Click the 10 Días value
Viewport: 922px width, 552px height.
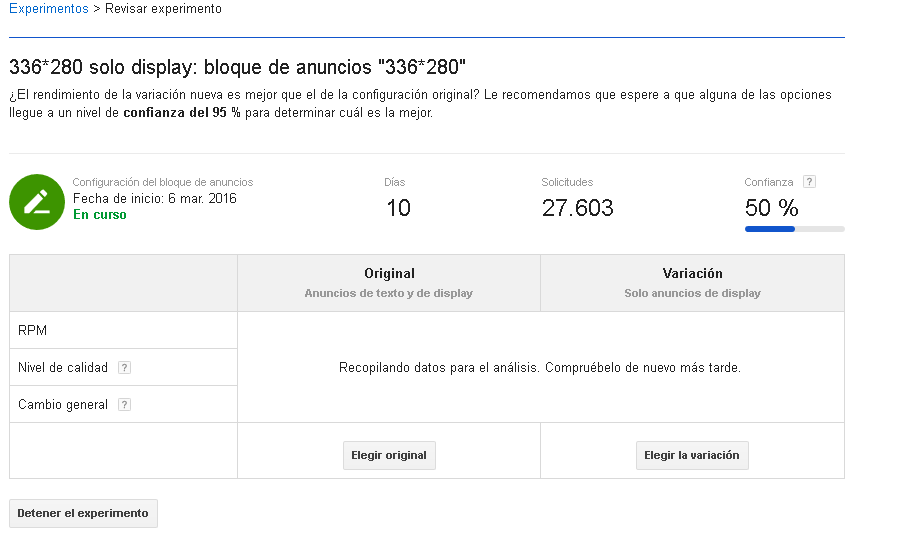(x=398, y=208)
